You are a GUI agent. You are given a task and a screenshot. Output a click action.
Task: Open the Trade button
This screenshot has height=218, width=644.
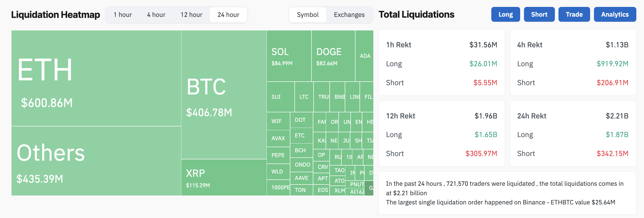574,15
